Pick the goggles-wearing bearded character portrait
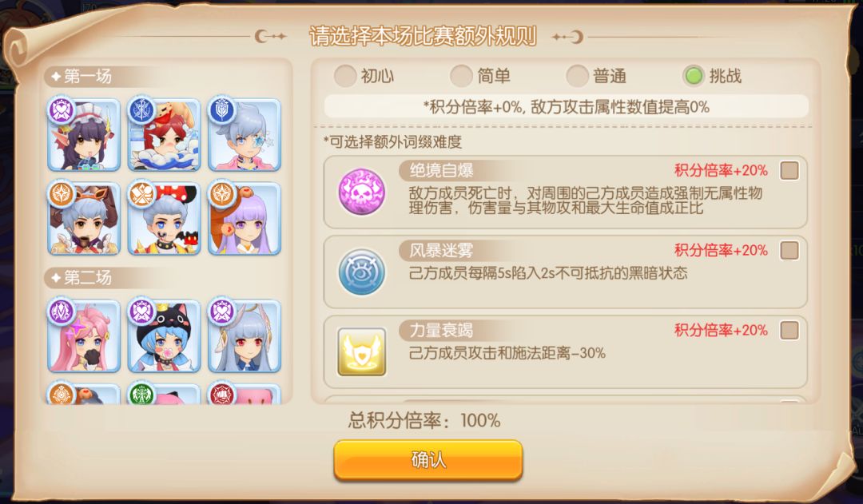This screenshot has width=863, height=504. 84,218
